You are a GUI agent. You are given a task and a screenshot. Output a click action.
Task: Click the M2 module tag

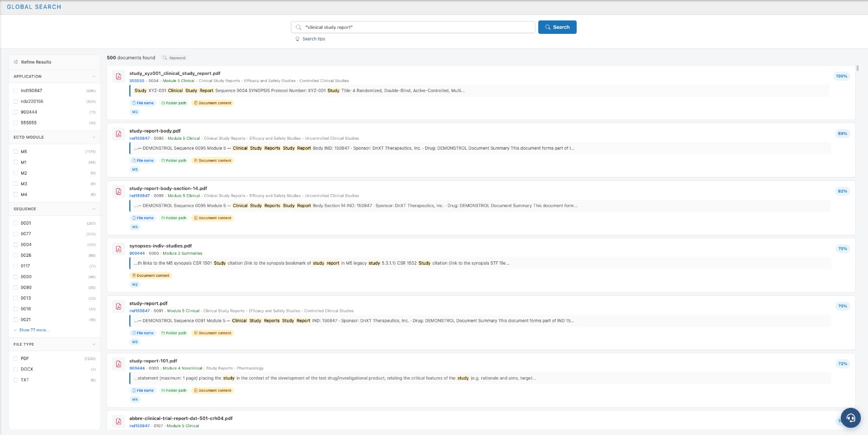click(135, 285)
